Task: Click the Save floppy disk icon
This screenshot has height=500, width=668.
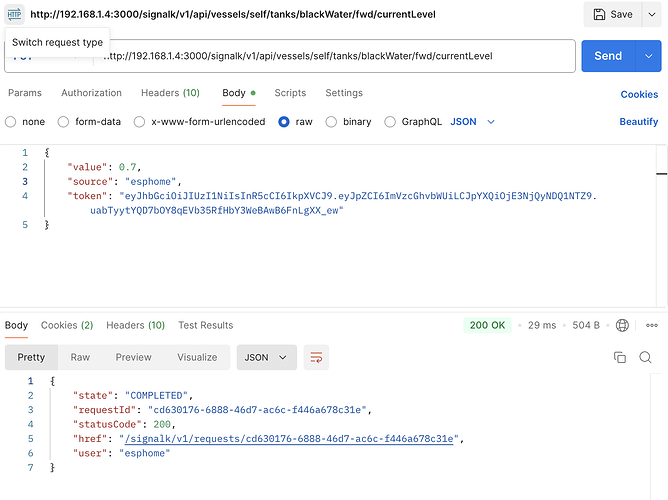Action: click(x=599, y=15)
